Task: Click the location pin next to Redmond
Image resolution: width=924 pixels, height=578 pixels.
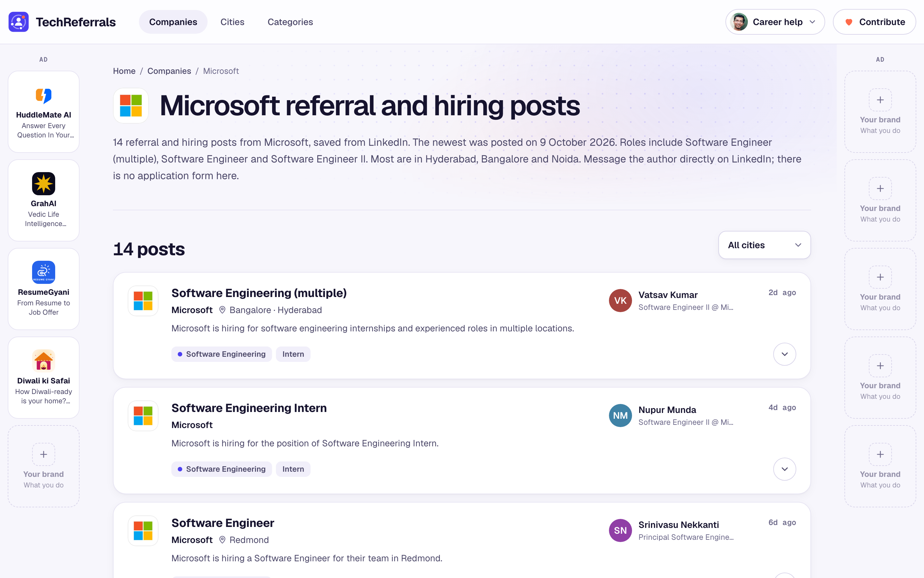Action: point(222,540)
